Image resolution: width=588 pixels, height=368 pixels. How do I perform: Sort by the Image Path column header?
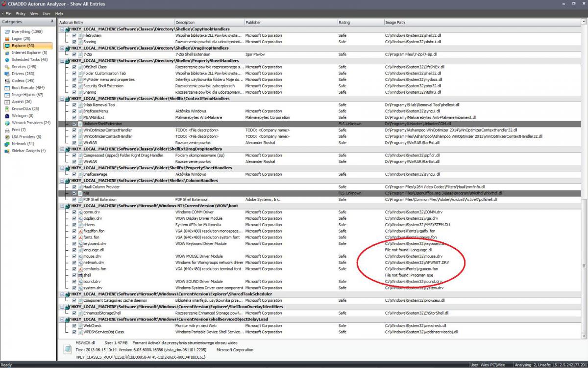coord(483,23)
